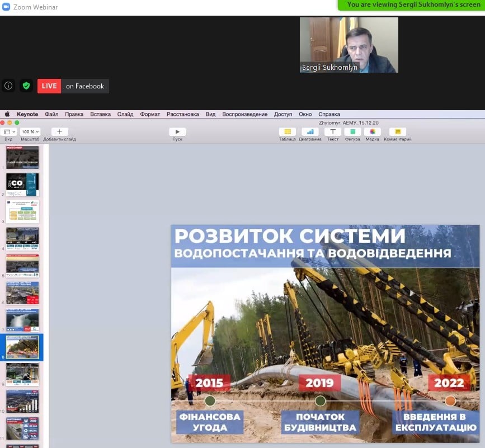Click the Play (Пуск) slideshow button

177,132
